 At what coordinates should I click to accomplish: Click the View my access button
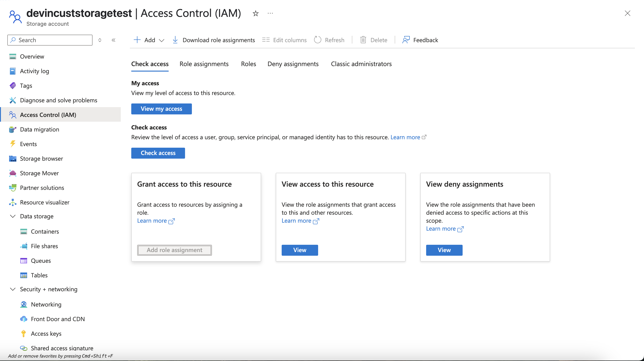coord(161,109)
